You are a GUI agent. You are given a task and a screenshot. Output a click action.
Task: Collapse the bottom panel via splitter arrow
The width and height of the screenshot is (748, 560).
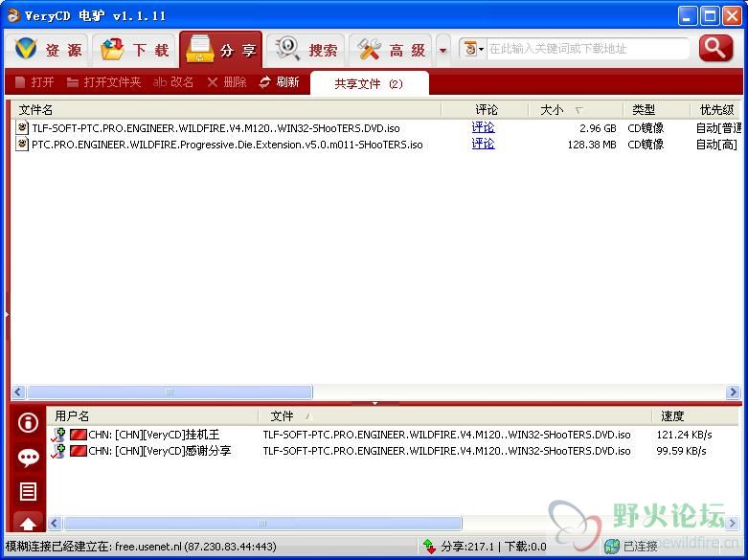tap(374, 404)
